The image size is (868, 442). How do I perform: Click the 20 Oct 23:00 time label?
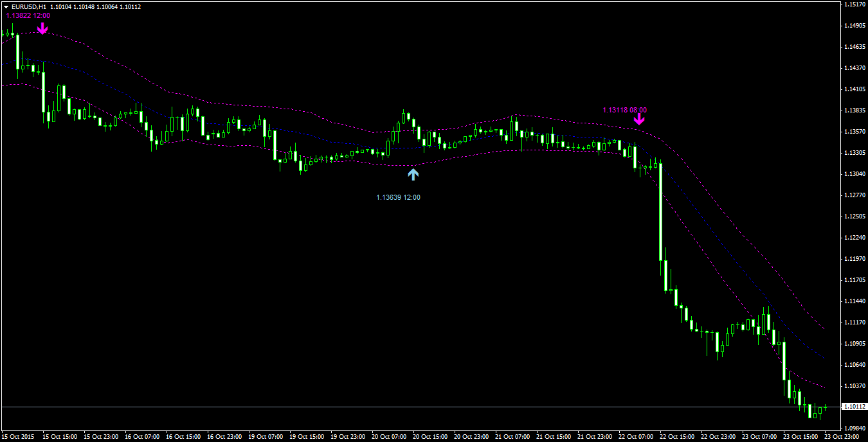point(471,436)
